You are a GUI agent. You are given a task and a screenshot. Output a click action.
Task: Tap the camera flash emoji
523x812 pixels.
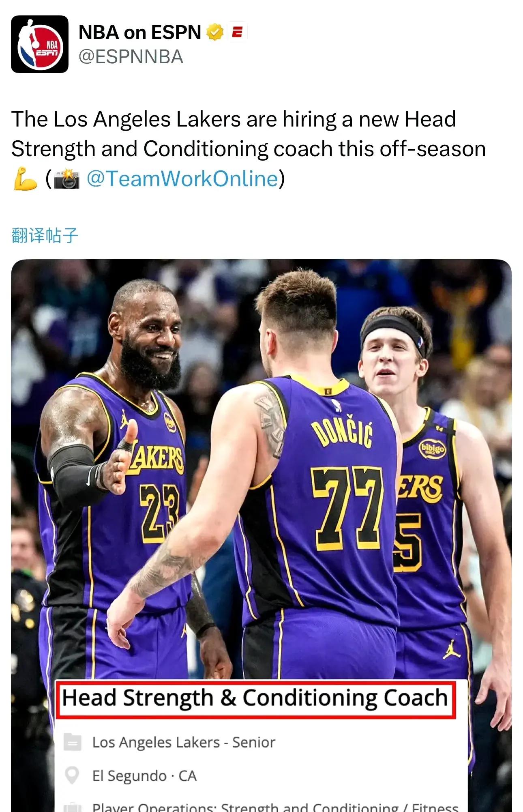[67, 179]
